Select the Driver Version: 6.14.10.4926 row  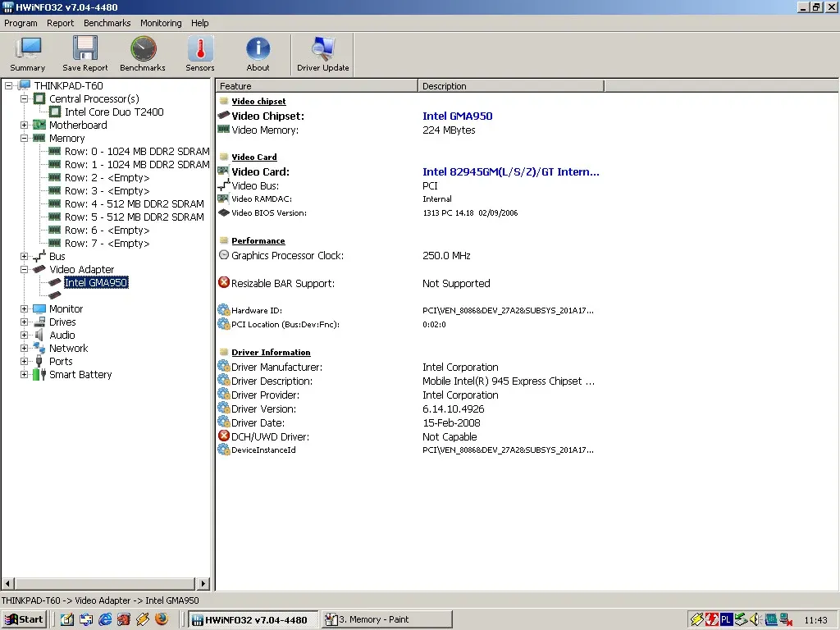click(410, 409)
